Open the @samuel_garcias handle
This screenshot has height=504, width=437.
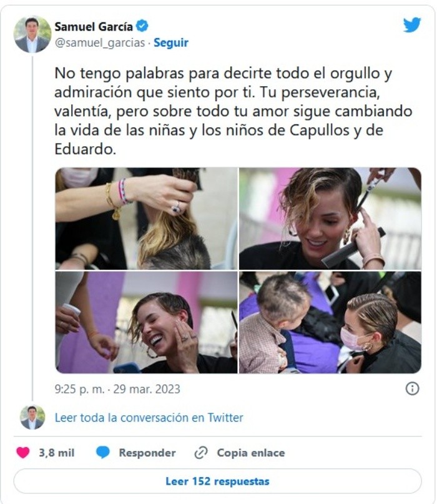pyautogui.click(x=100, y=42)
